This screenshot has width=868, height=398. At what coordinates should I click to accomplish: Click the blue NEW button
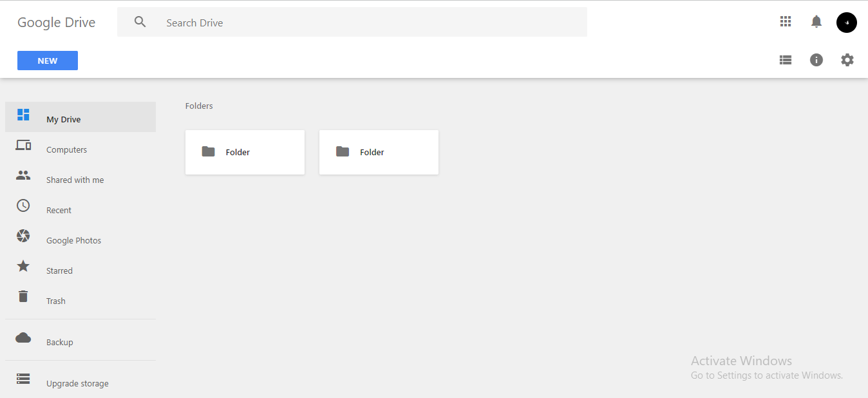click(48, 61)
